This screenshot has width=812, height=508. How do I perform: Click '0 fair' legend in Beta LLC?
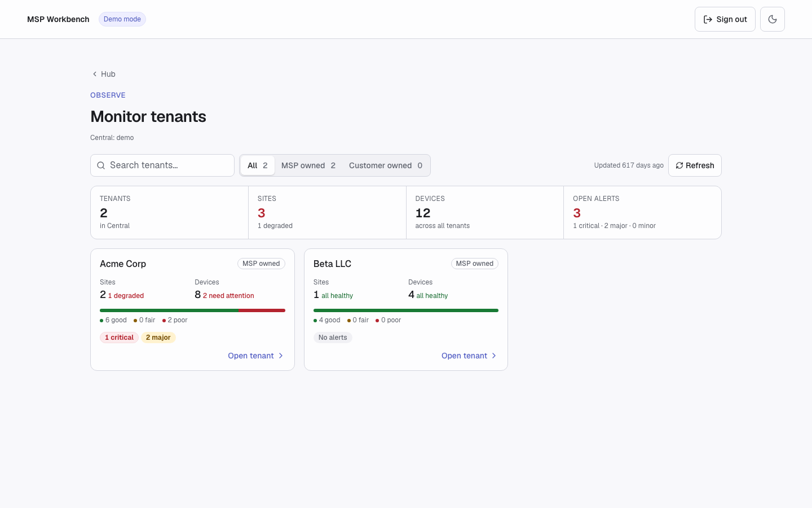pos(358,320)
